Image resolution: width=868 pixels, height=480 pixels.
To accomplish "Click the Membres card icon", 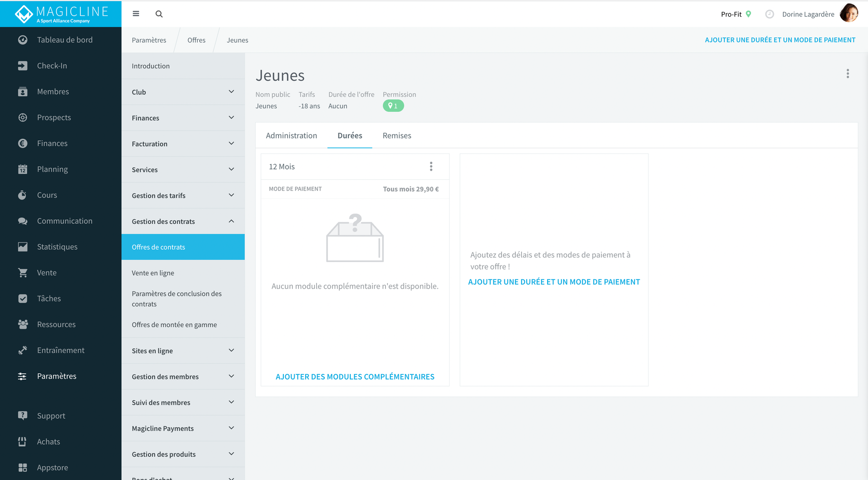I will tap(22, 92).
